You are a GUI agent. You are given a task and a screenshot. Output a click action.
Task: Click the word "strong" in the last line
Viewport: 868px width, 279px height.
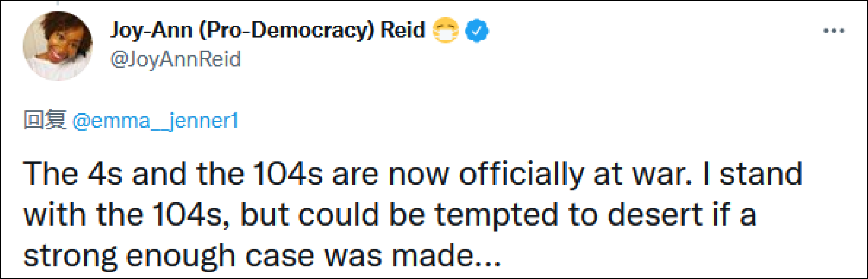click(x=70, y=256)
